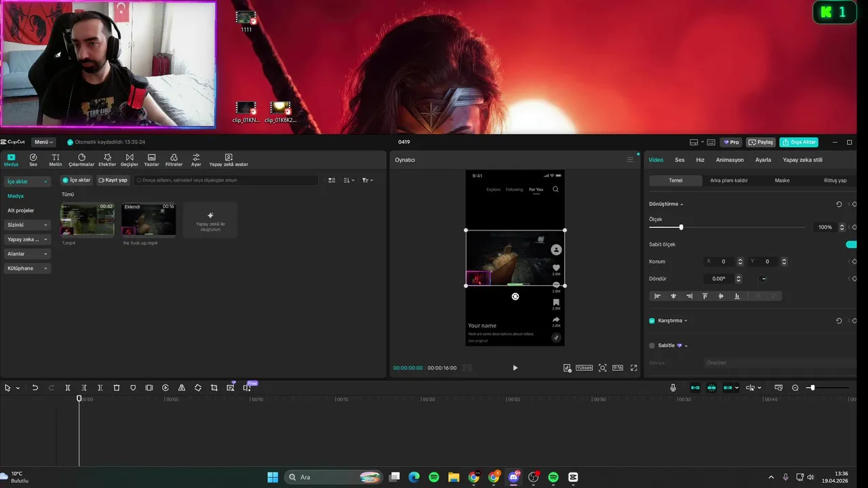Open the media filter dropdown

pyautogui.click(x=368, y=180)
